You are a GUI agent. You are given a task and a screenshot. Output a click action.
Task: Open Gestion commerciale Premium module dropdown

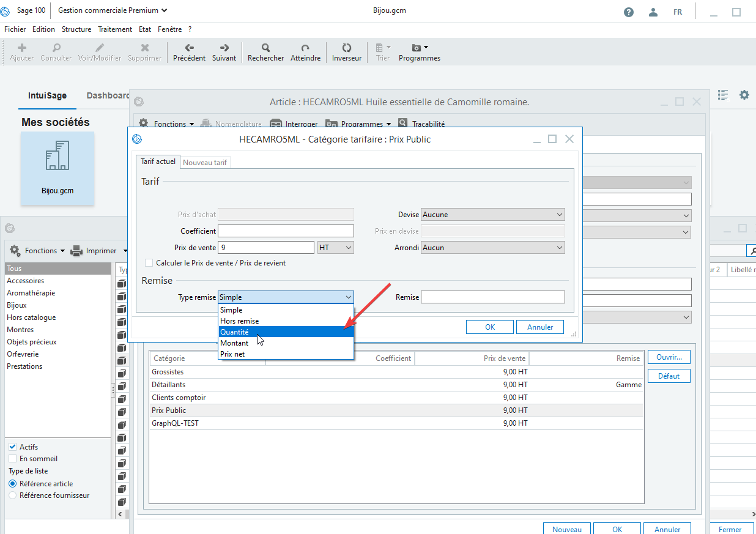(x=113, y=10)
